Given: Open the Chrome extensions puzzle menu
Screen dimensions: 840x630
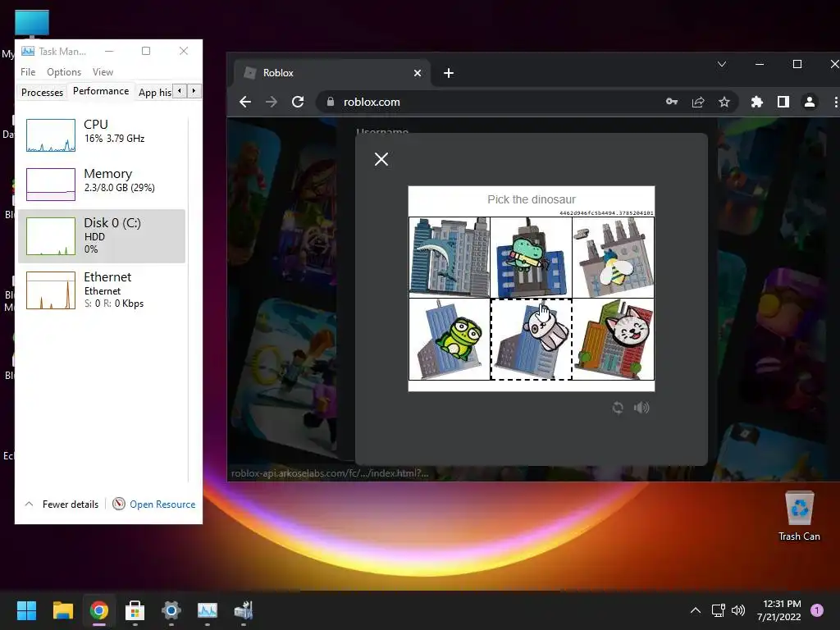Looking at the screenshot, I should click(756, 102).
